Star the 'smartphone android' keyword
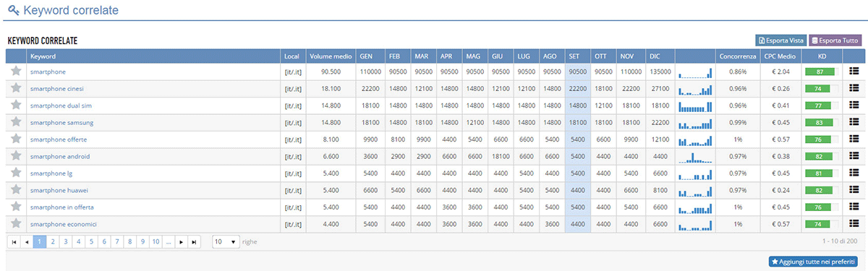 tap(16, 156)
